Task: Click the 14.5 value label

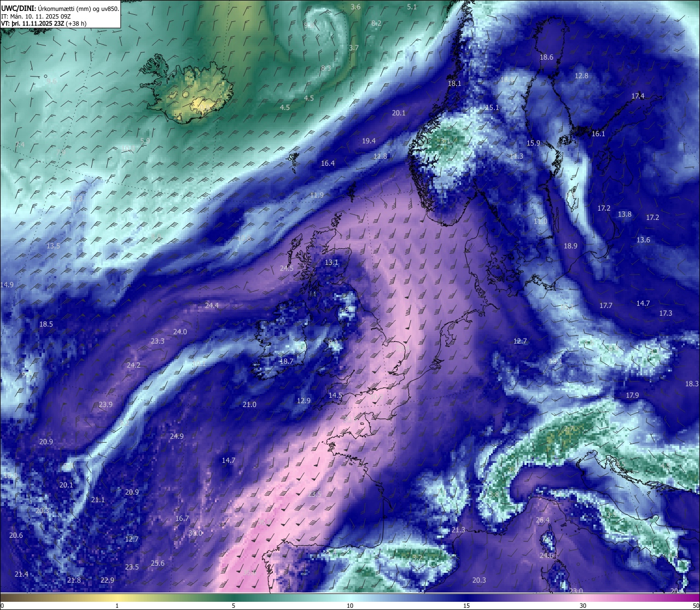Action: pyautogui.click(x=335, y=395)
